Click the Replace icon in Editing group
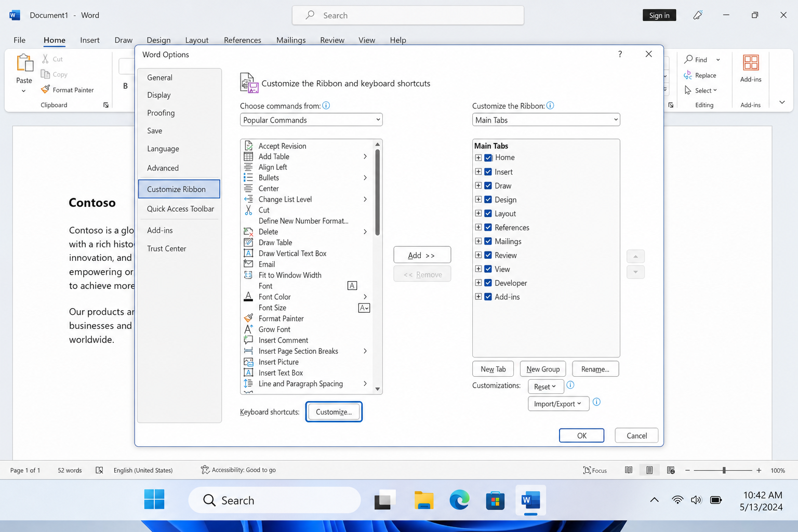The width and height of the screenshot is (798, 532). tap(688, 75)
